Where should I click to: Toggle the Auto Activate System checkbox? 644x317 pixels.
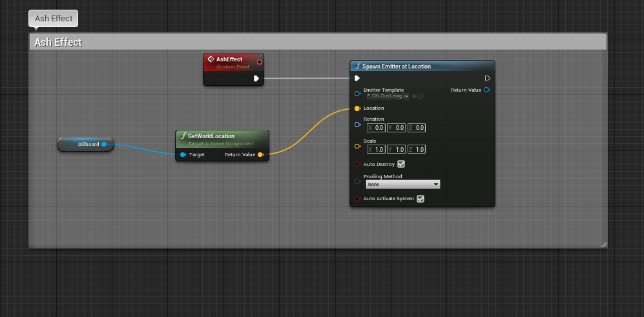421,199
